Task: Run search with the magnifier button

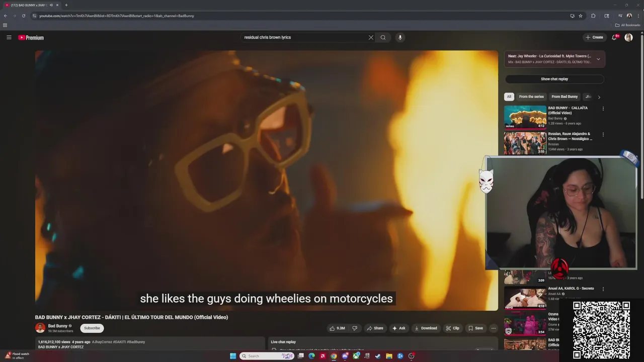Action: click(x=383, y=37)
